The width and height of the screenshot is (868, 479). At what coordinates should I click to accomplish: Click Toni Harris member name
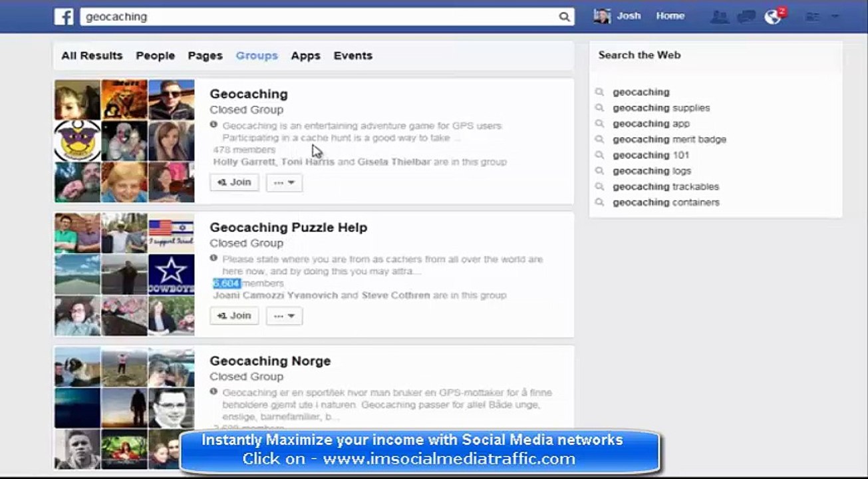tap(308, 162)
